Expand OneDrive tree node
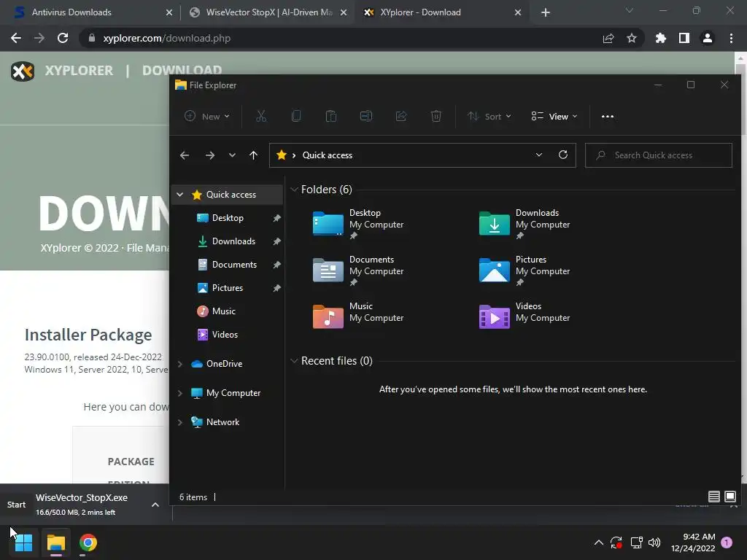The image size is (747, 560). (180, 364)
